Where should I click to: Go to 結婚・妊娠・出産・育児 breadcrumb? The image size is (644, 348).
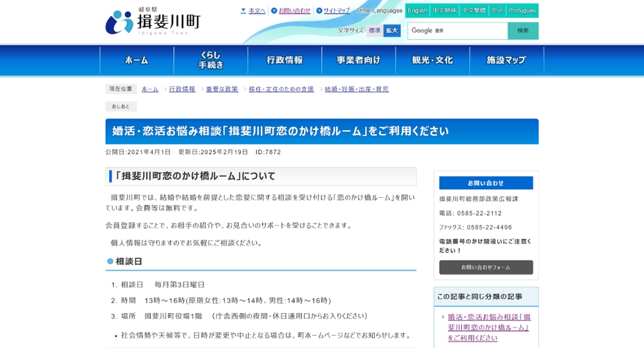357,89
